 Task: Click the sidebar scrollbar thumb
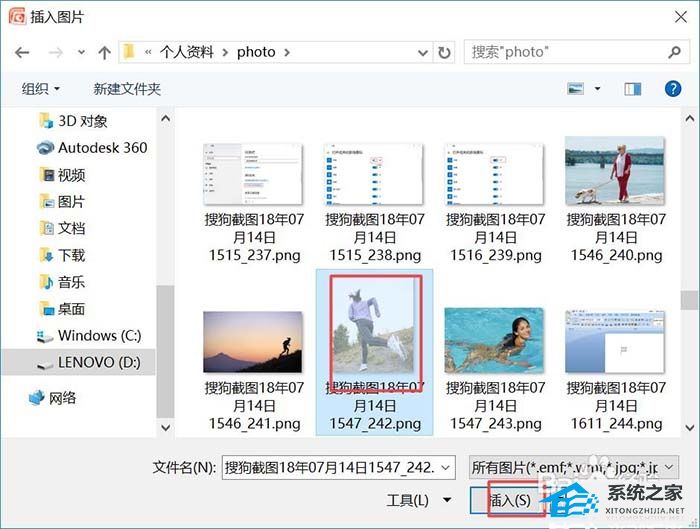click(165, 351)
